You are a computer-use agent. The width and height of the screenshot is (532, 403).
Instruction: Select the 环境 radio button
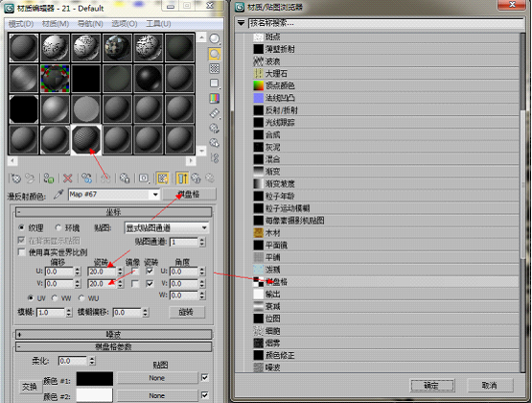(x=58, y=227)
